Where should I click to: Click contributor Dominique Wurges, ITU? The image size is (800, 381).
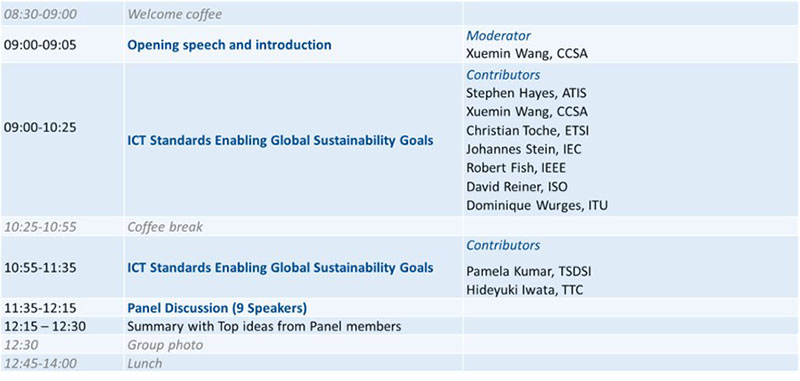click(537, 205)
